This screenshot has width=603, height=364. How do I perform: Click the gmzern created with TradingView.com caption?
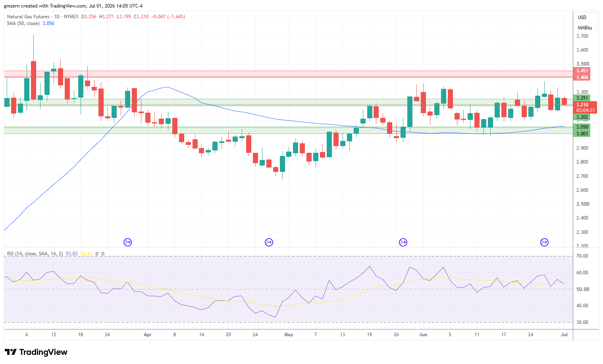(x=73, y=6)
